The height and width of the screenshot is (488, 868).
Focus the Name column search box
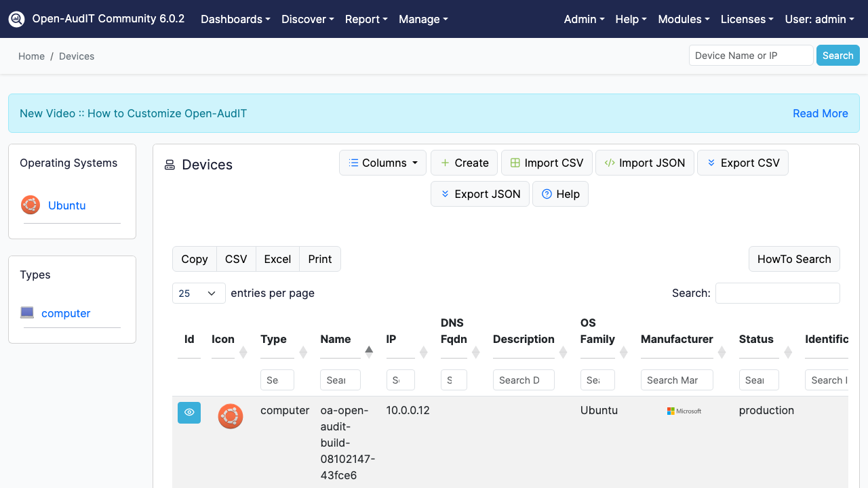coord(340,380)
